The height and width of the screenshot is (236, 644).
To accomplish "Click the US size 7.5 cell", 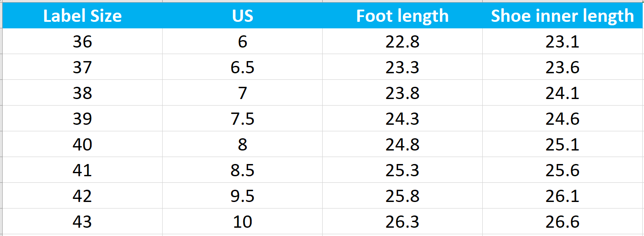I will pos(242,119).
